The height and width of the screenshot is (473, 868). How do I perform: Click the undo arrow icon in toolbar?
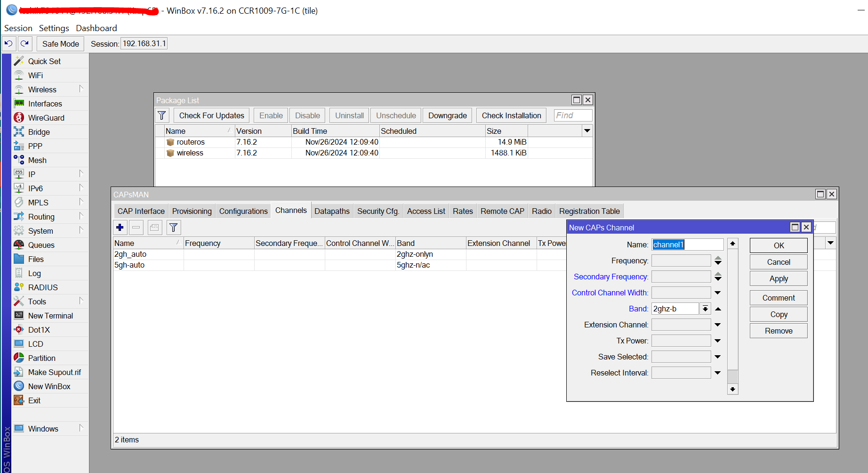(x=8, y=44)
